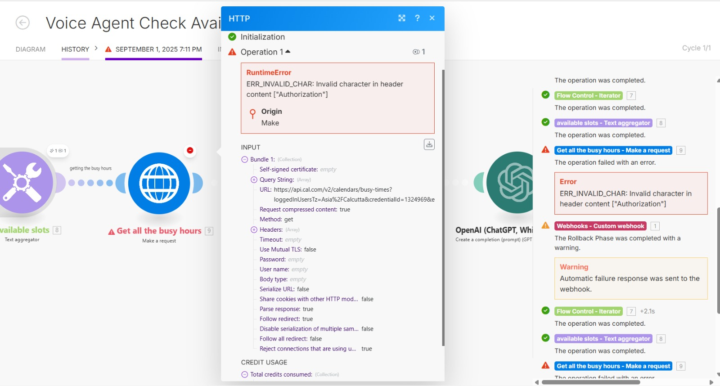Collapse the Bundle 1 collection
The height and width of the screenshot is (386, 720).
tap(245, 160)
